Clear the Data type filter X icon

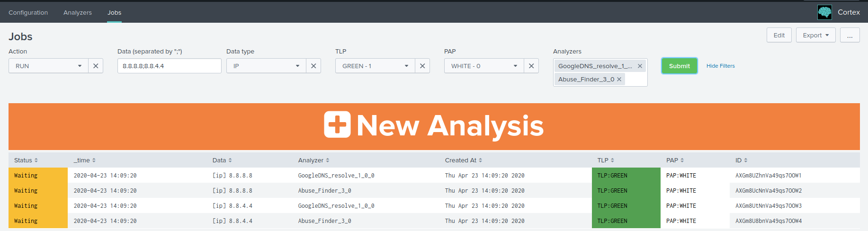313,66
